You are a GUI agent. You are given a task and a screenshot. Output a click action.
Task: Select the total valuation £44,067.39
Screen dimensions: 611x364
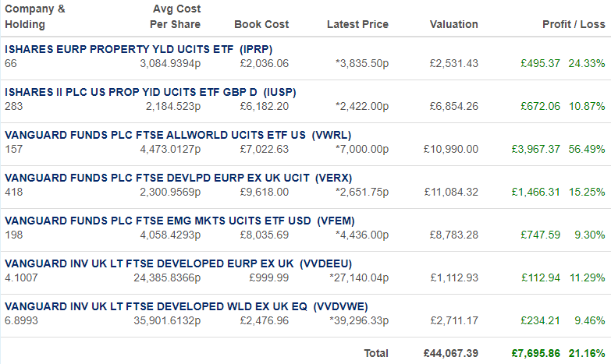tap(451, 354)
